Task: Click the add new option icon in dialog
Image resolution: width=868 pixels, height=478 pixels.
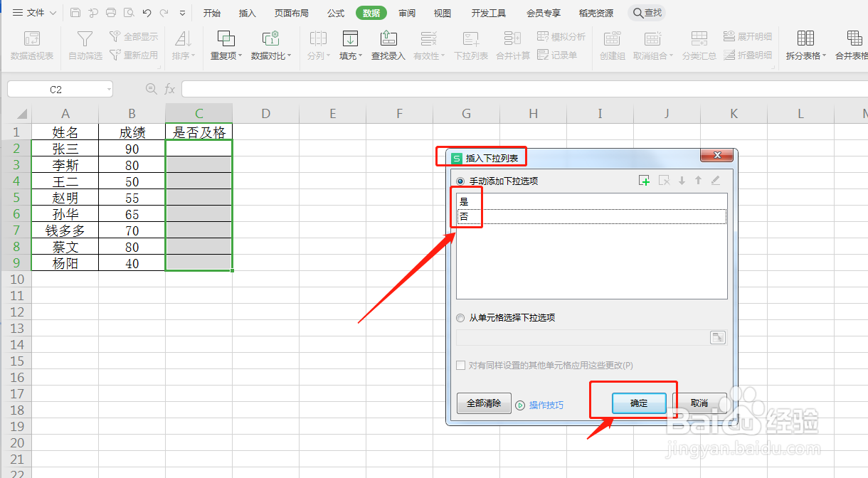Action: coord(645,181)
